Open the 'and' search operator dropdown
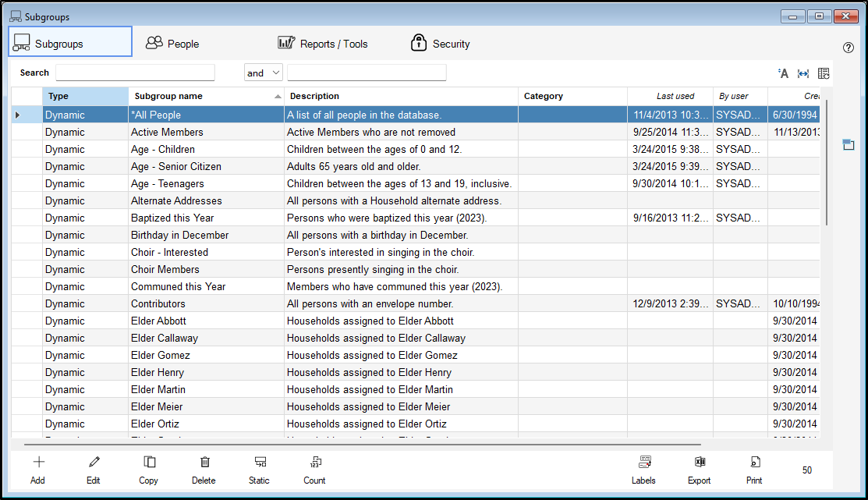Image resolution: width=868 pixels, height=500 pixels. point(264,73)
